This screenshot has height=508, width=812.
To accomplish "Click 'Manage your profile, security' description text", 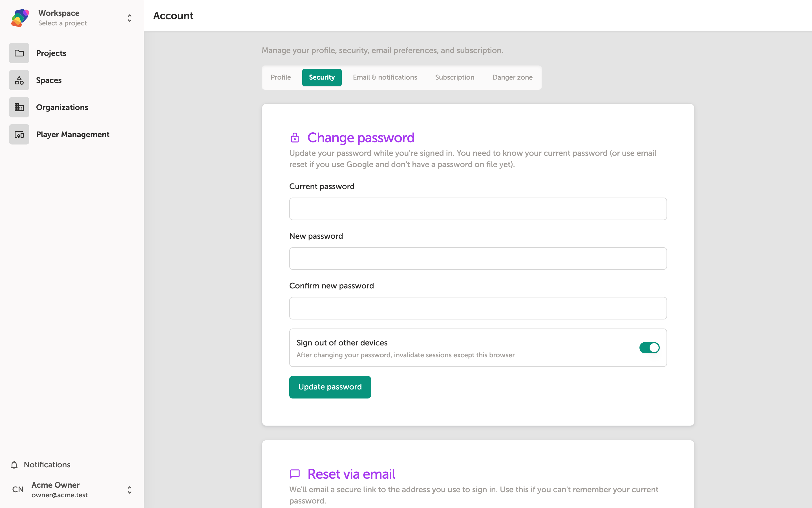I will 383,51.
